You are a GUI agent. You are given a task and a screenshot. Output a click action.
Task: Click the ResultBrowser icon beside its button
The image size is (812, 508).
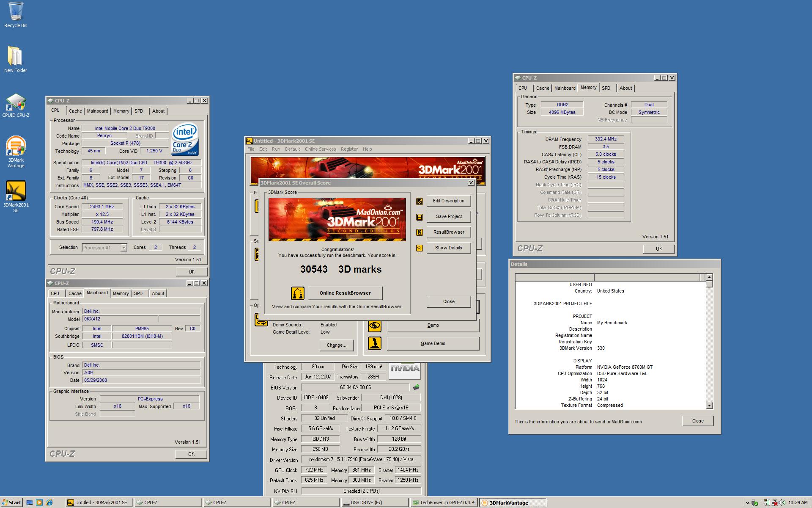click(420, 232)
